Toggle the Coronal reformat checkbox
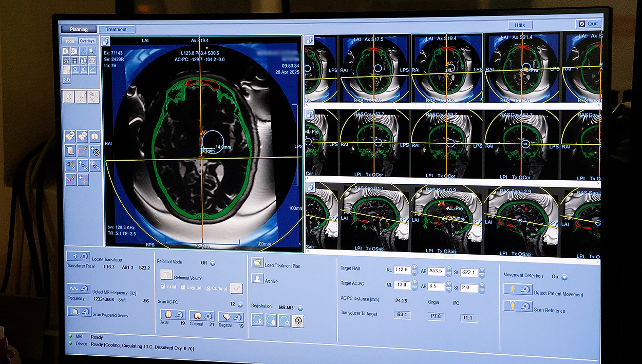The width and height of the screenshot is (642, 364). [x=209, y=288]
